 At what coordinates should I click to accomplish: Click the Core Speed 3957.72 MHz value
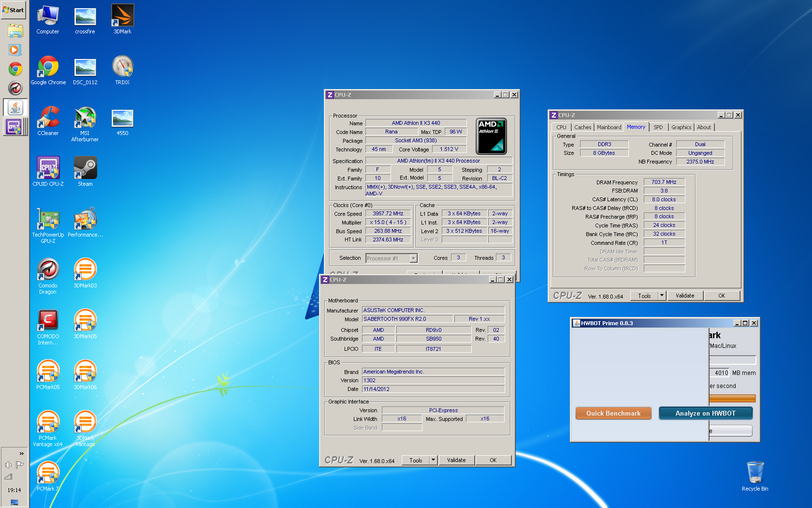tap(388, 214)
